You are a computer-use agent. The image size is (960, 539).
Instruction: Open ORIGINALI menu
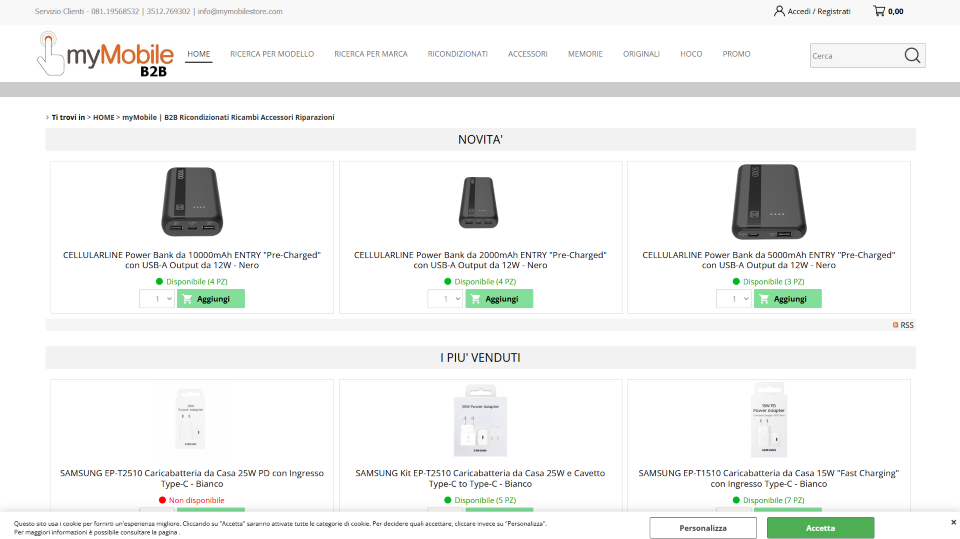pyautogui.click(x=642, y=54)
